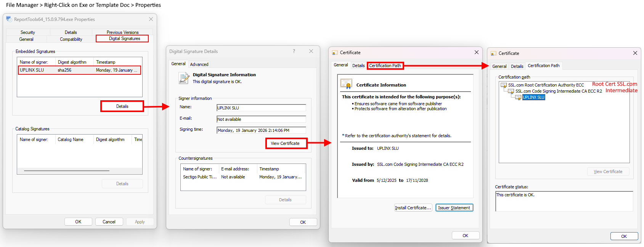Click the title bar icon of the rightmost Certificate window
Viewport: 644px width, 247px height.
pos(493,53)
